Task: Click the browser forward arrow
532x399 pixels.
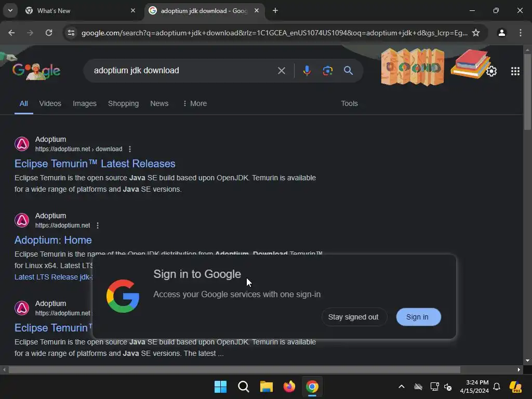Action: coord(30,33)
